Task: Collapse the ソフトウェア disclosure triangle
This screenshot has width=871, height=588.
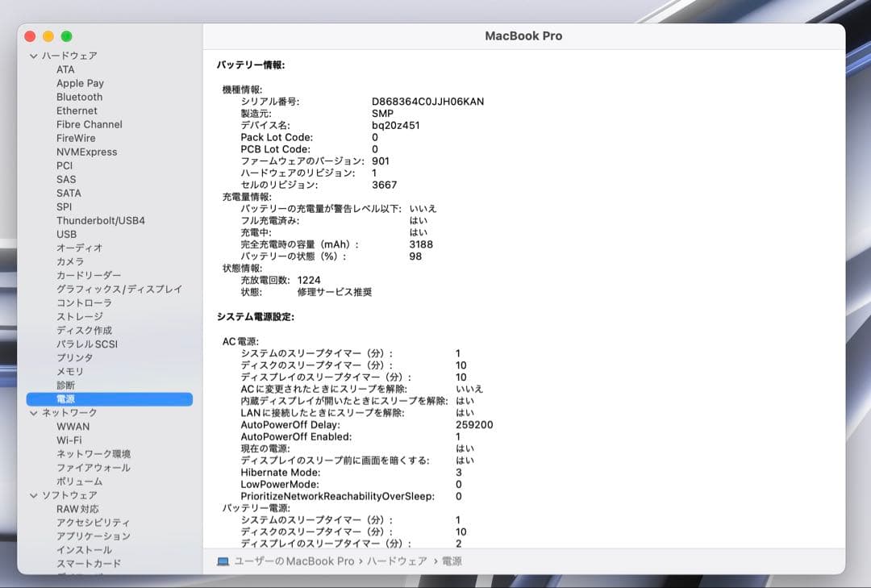Action: (x=33, y=494)
